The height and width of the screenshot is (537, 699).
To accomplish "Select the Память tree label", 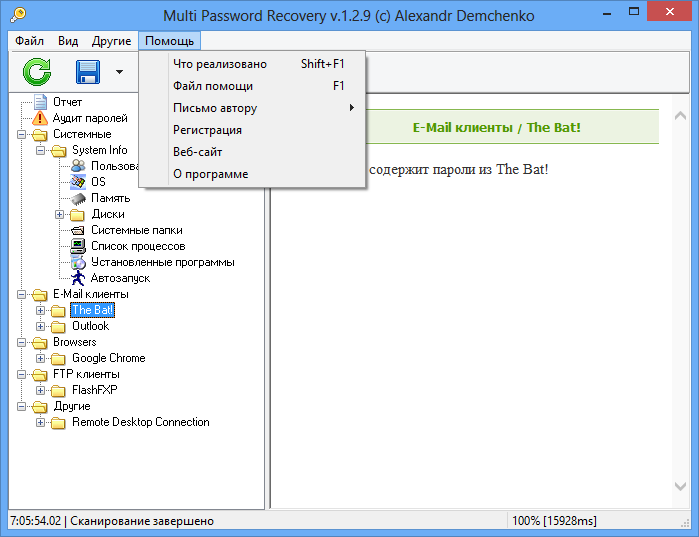I will [111, 198].
